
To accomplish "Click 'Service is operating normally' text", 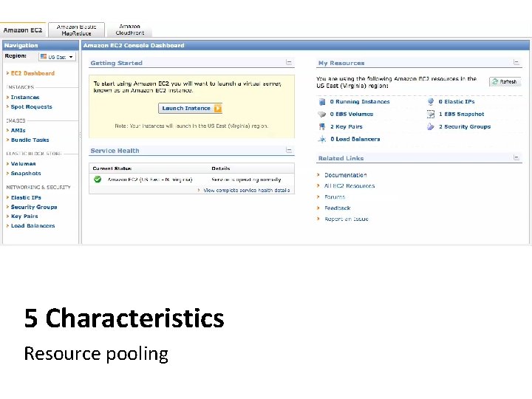I will [246, 180].
